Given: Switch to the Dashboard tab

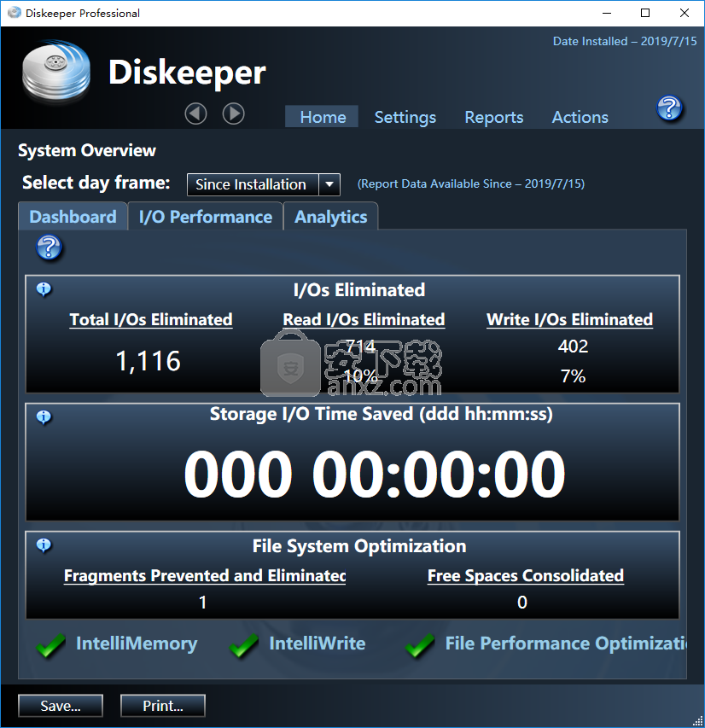Looking at the screenshot, I should click(73, 217).
